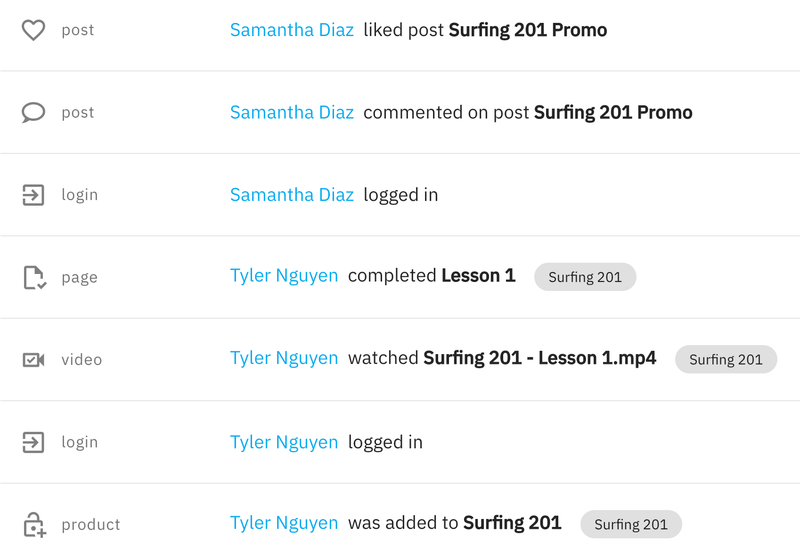The height and width of the screenshot is (556, 800).
Task: Open Samantha Diaz link in logged in row
Action: (292, 195)
